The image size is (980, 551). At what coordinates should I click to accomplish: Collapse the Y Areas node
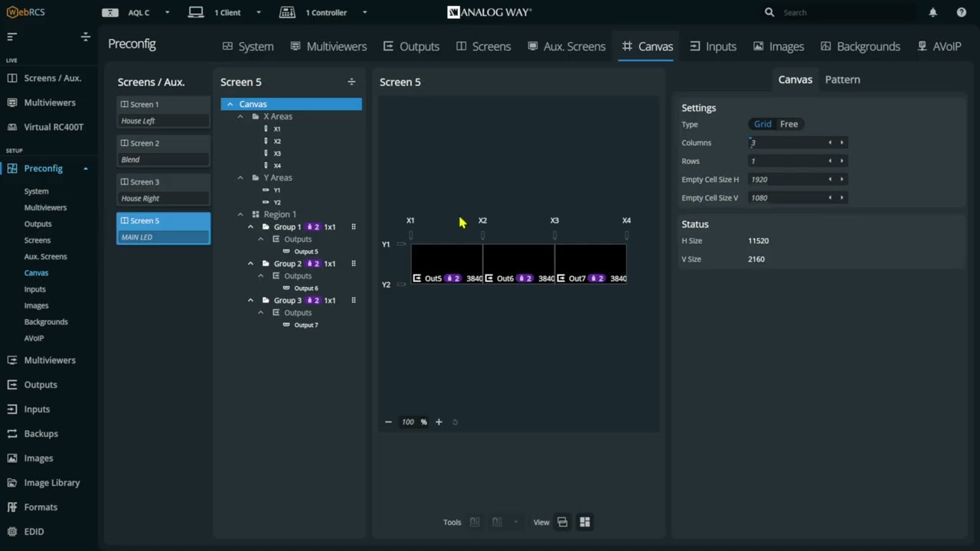point(240,178)
